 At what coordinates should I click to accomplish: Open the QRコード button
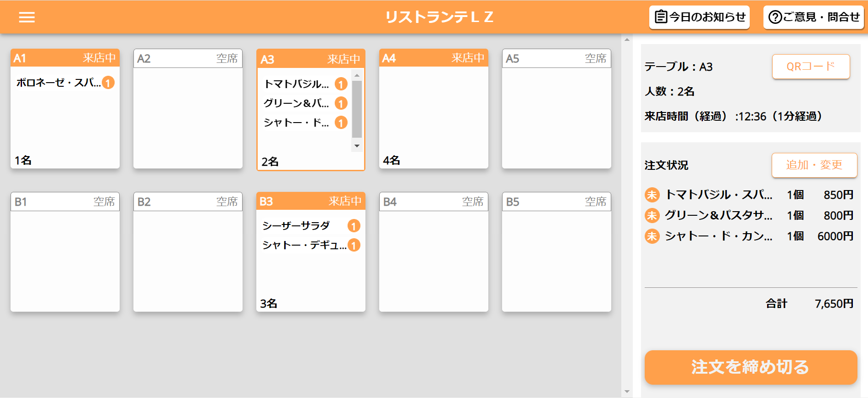pos(811,67)
